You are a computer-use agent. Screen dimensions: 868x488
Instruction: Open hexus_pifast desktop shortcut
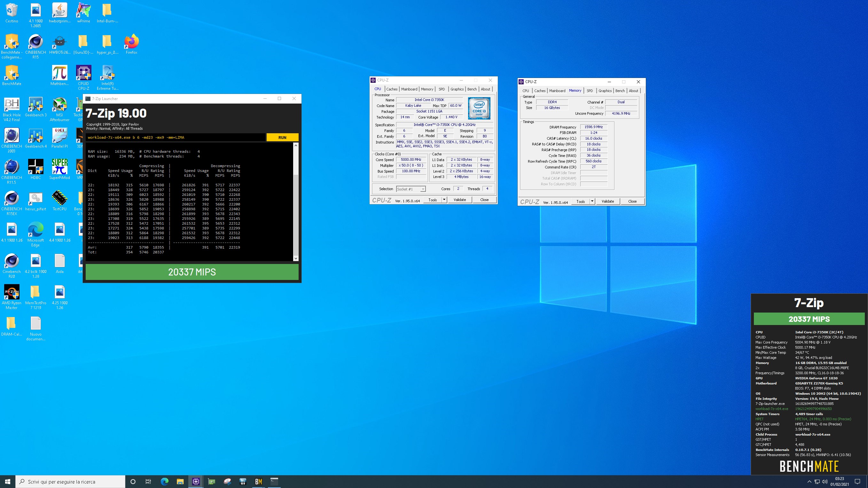pyautogui.click(x=36, y=201)
